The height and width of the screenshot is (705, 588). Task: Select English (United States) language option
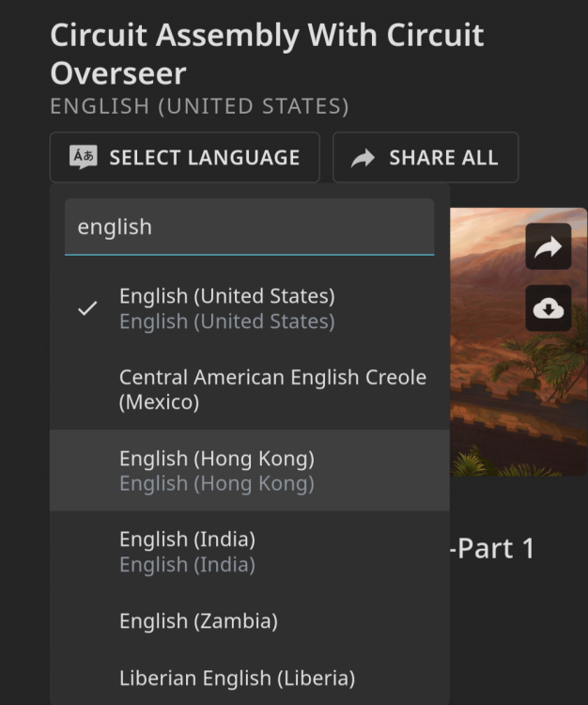(226, 297)
